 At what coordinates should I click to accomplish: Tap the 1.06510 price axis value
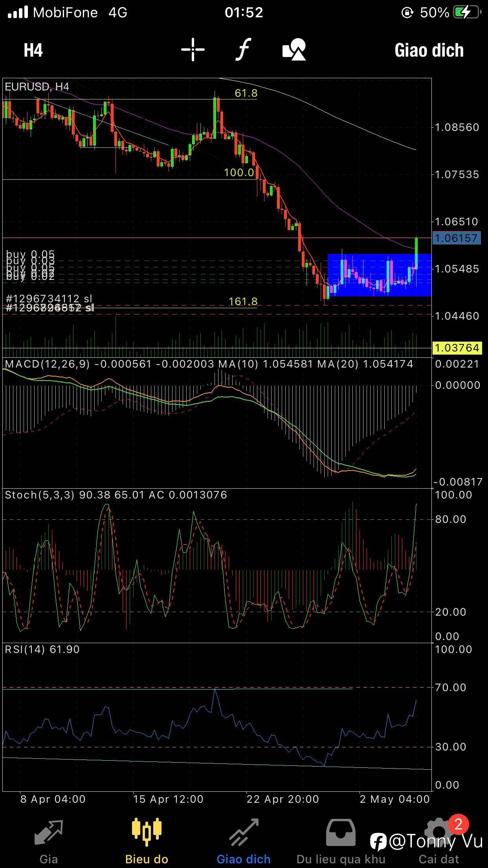click(457, 222)
